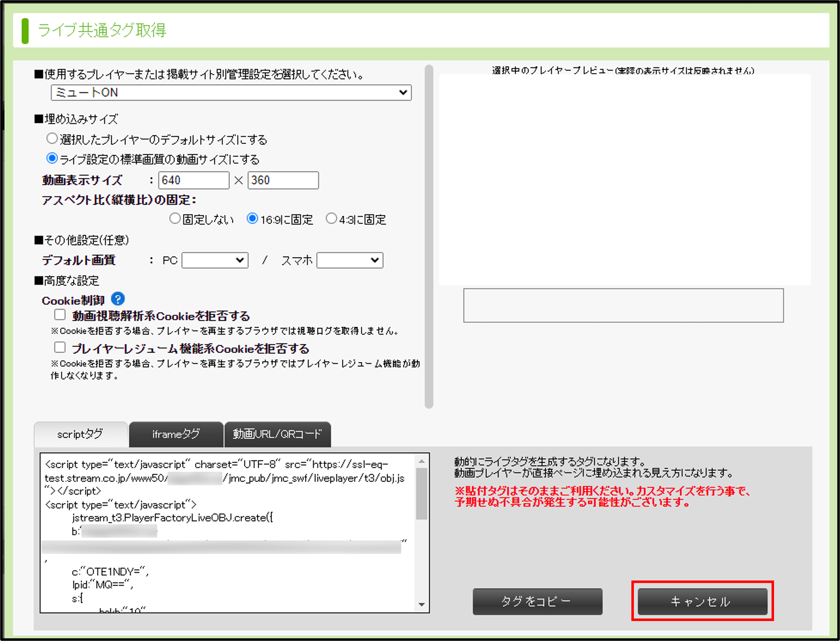Click the player preview area
840x641 pixels.
625,180
